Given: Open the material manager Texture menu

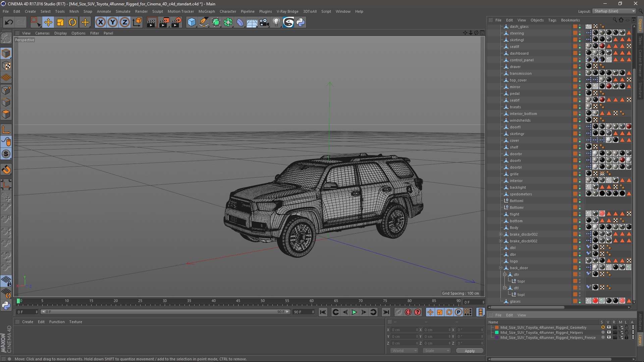Looking at the screenshot, I should coord(75,322).
